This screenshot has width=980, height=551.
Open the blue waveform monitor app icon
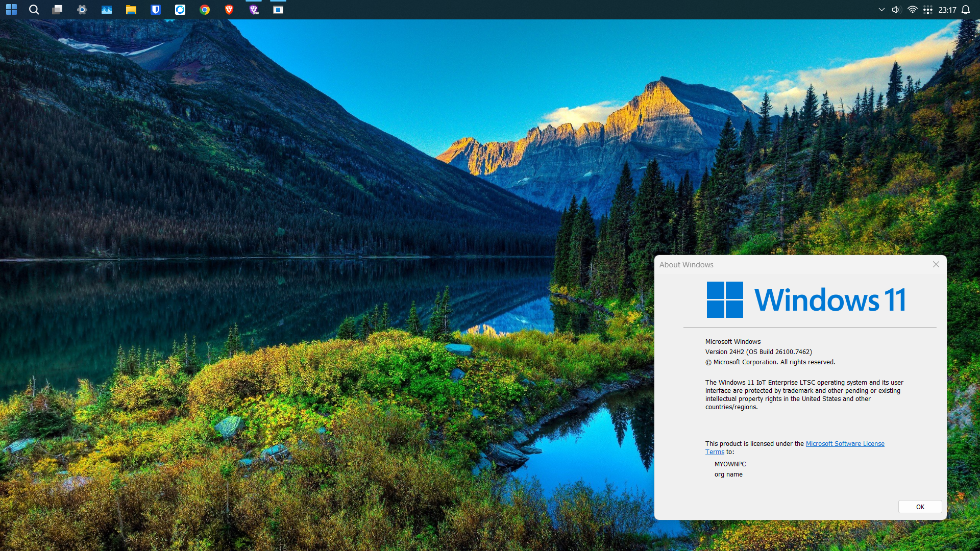click(107, 10)
